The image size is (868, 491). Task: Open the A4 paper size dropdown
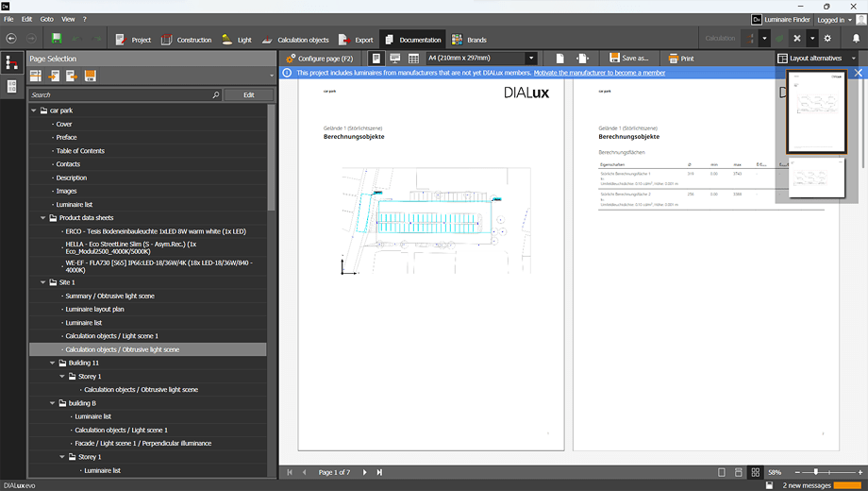tap(531, 59)
